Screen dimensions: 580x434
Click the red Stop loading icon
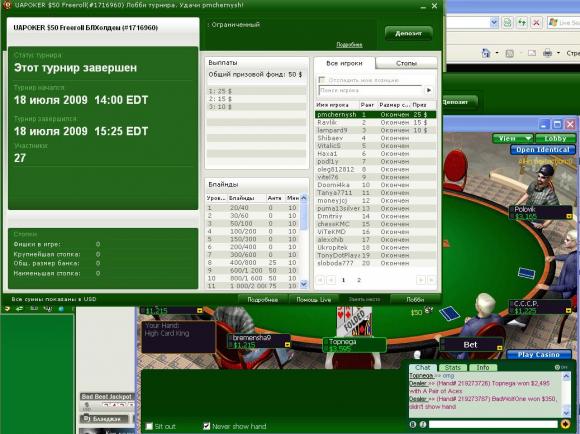click(x=536, y=23)
